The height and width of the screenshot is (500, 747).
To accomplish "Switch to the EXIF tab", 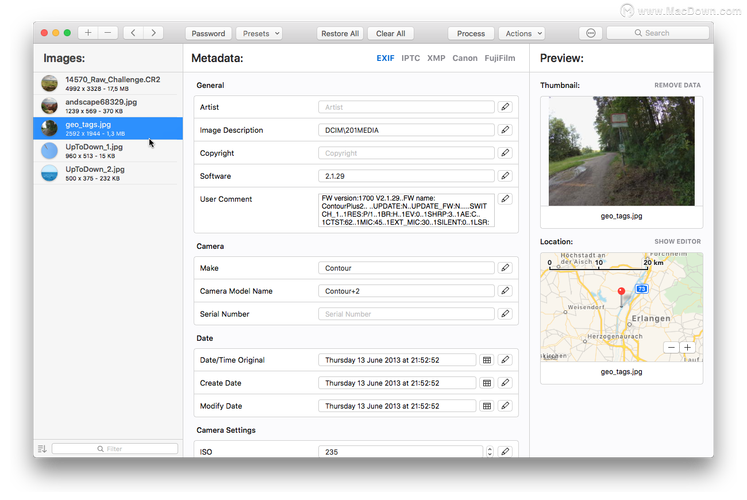I will (385, 58).
